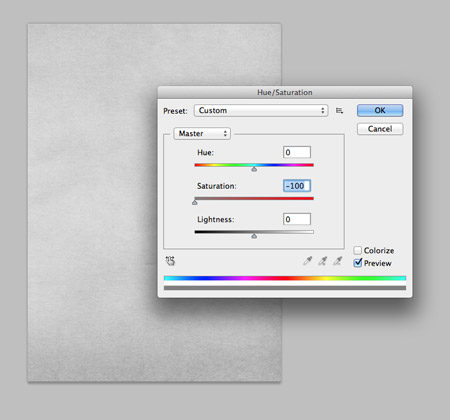The image size is (450, 420).
Task: Click the Hue value input field
Action: point(297,152)
